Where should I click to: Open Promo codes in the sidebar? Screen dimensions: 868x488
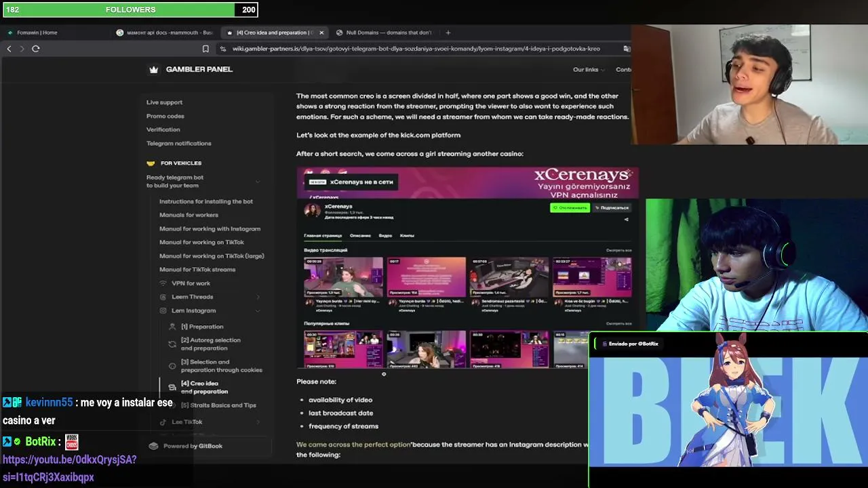[x=165, y=116]
